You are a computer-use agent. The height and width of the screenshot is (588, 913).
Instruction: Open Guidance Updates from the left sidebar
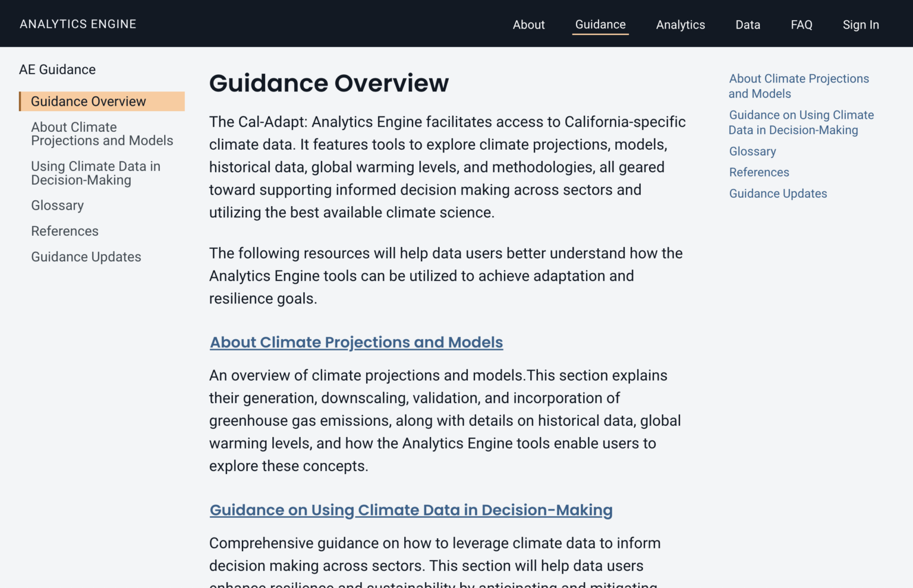[x=86, y=257]
